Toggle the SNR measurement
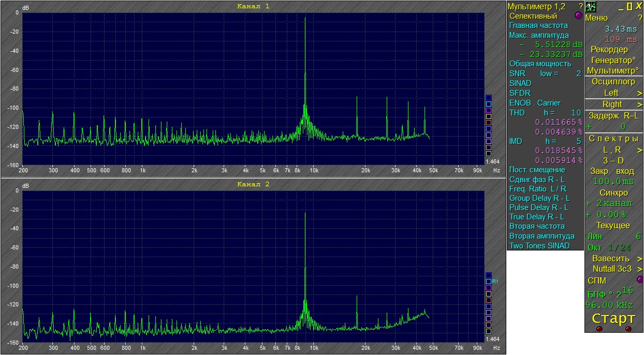This screenshot has height=355, width=644. [x=517, y=73]
